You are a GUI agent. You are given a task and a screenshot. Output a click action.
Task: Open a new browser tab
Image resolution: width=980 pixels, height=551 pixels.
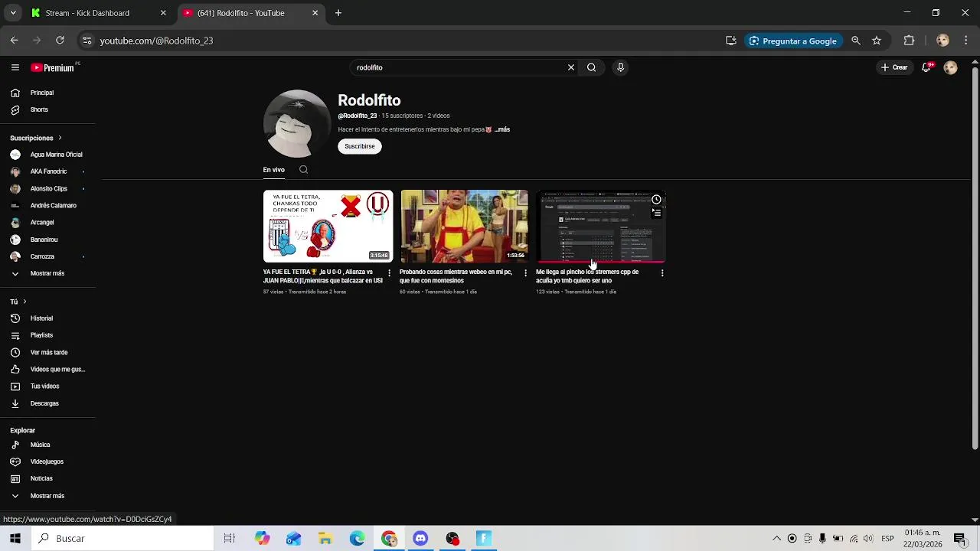338,13
